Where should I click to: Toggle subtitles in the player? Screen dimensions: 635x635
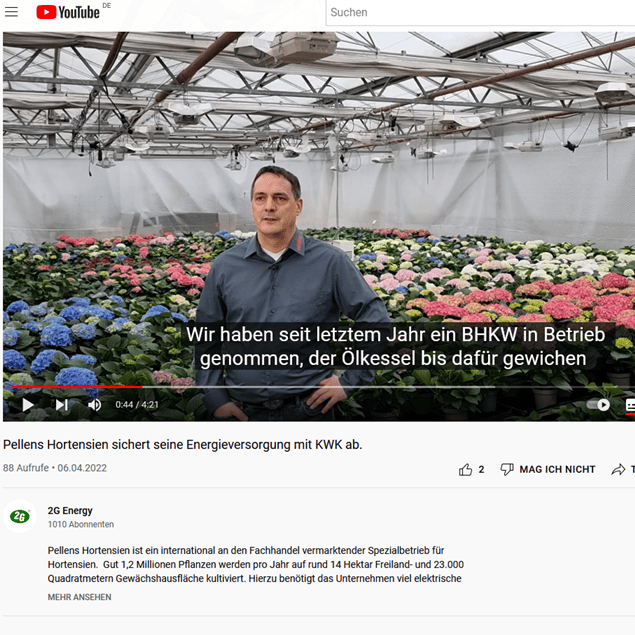(x=630, y=405)
